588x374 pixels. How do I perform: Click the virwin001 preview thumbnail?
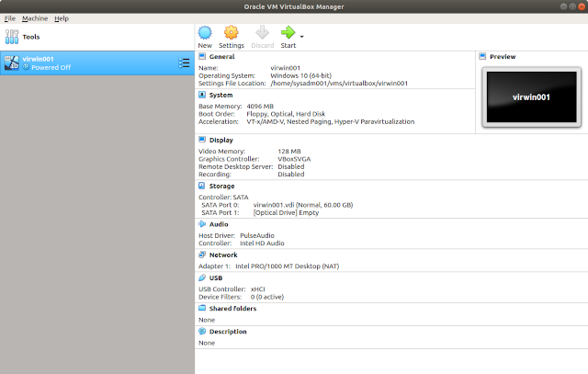(x=530, y=96)
